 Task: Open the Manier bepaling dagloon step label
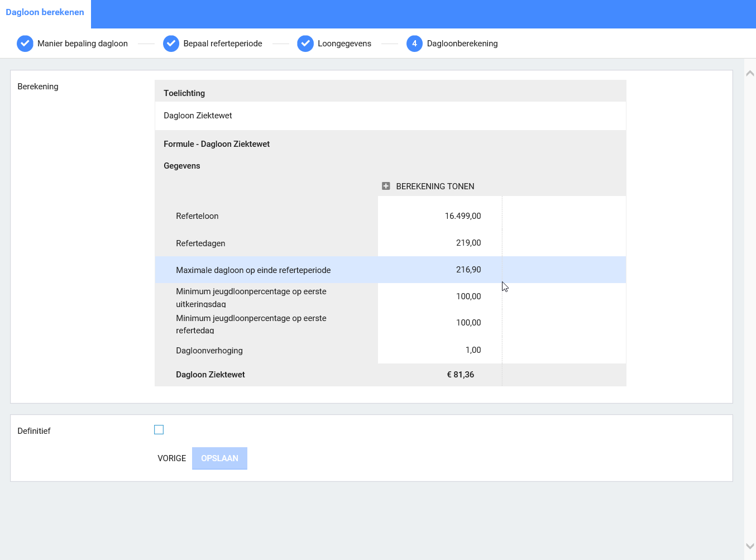point(82,44)
